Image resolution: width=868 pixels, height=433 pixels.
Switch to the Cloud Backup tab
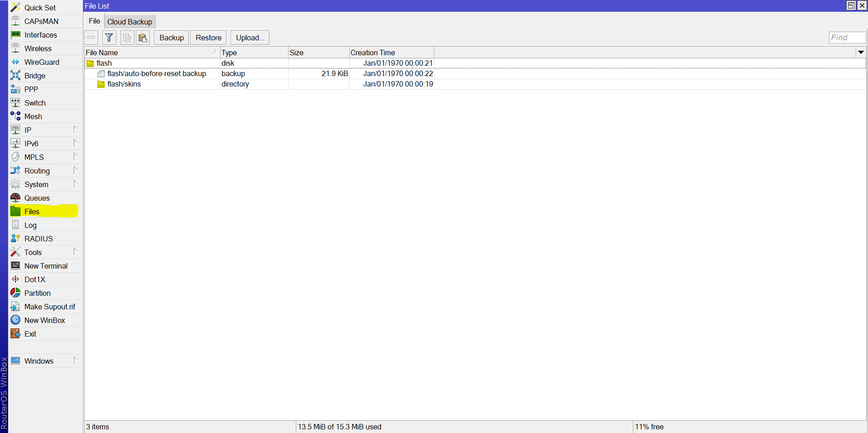[x=130, y=22]
